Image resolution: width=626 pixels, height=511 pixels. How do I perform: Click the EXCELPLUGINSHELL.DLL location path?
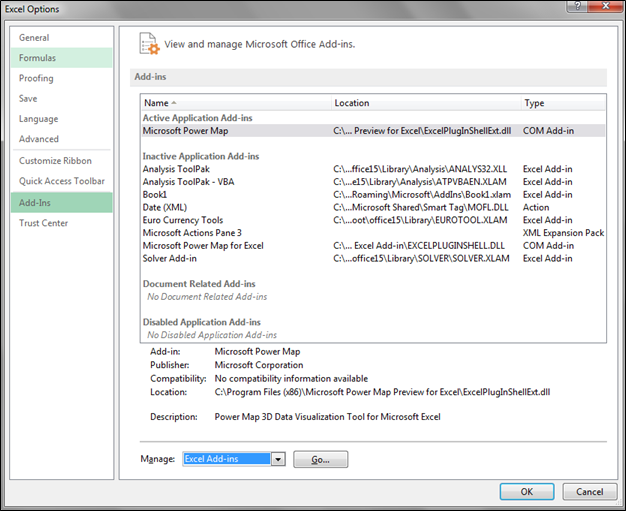(419, 246)
